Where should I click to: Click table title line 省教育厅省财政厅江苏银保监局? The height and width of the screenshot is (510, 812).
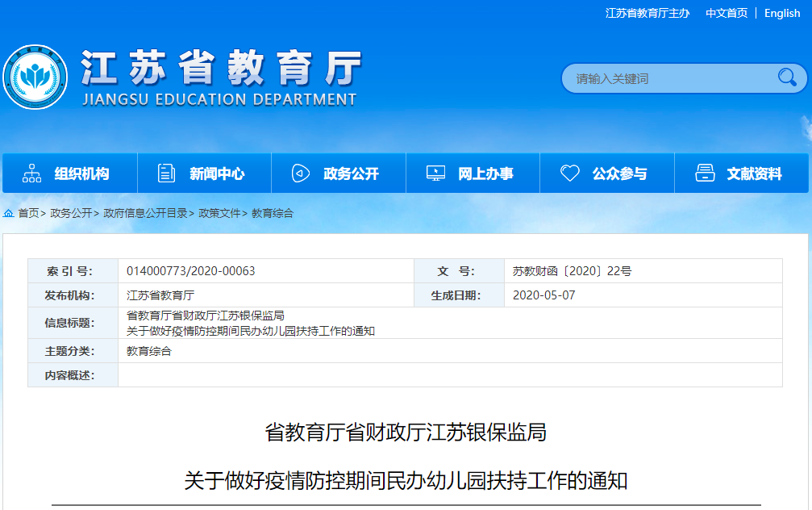click(206, 316)
